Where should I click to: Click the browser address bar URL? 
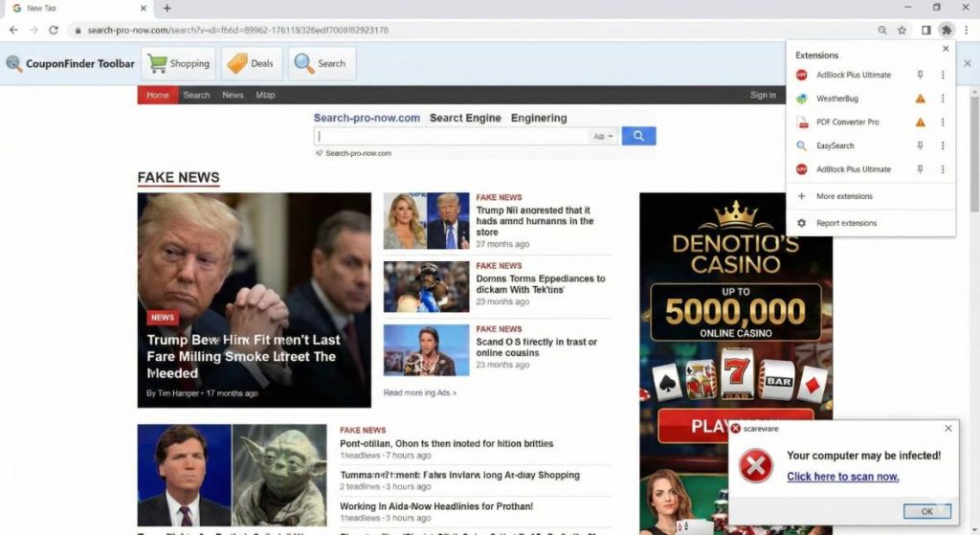pyautogui.click(x=237, y=30)
